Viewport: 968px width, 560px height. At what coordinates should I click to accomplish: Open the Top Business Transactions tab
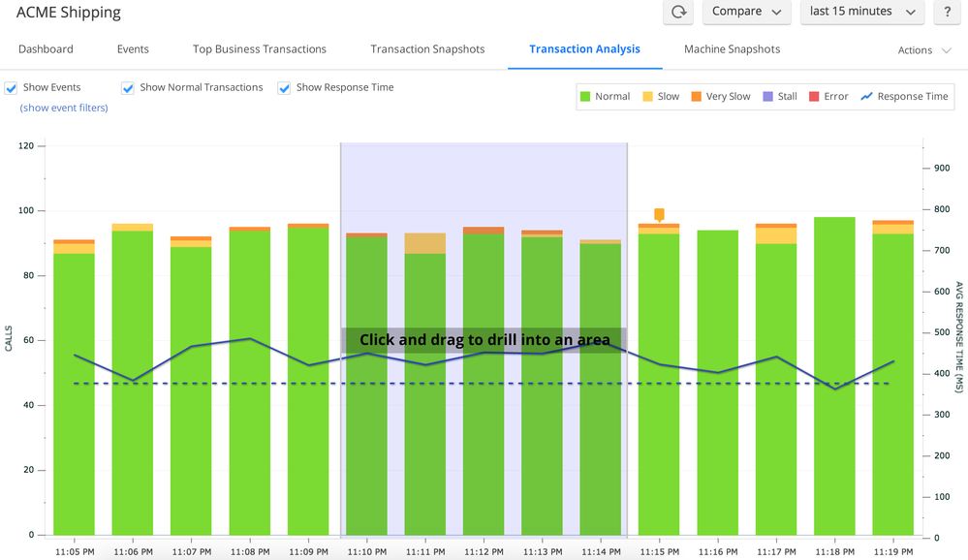point(259,49)
